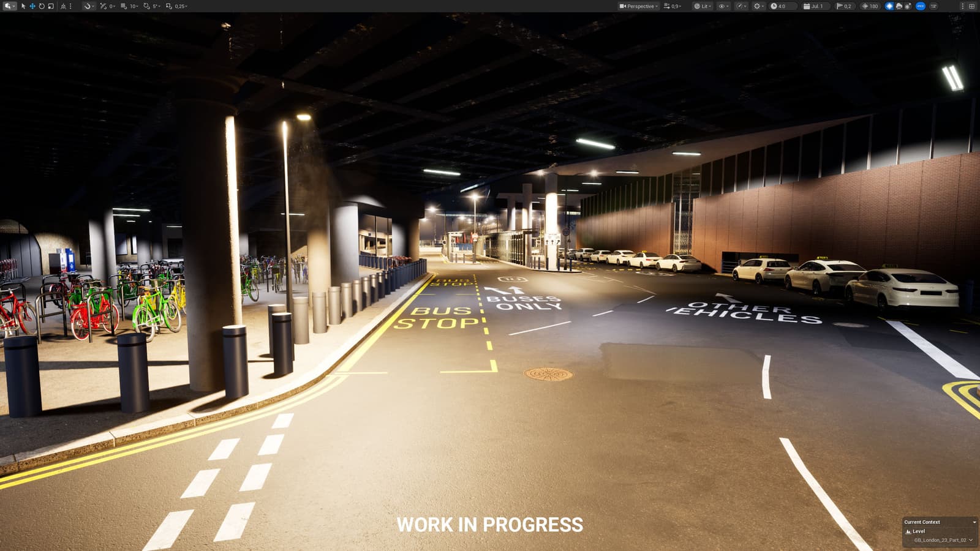The width and height of the screenshot is (980, 551).
Task: Open the gear viewport settings menu
Action: point(758,6)
